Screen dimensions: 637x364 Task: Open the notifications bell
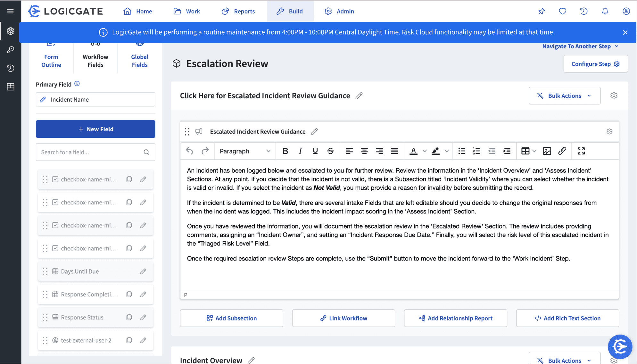click(605, 11)
